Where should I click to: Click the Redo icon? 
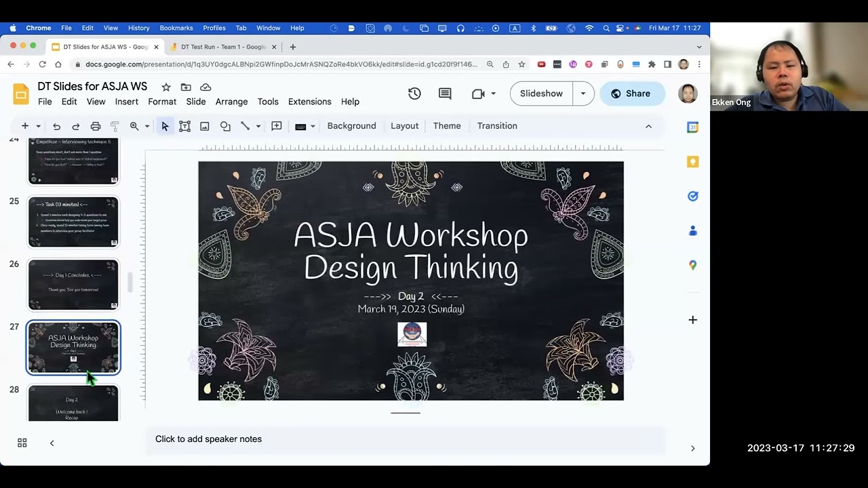click(76, 126)
